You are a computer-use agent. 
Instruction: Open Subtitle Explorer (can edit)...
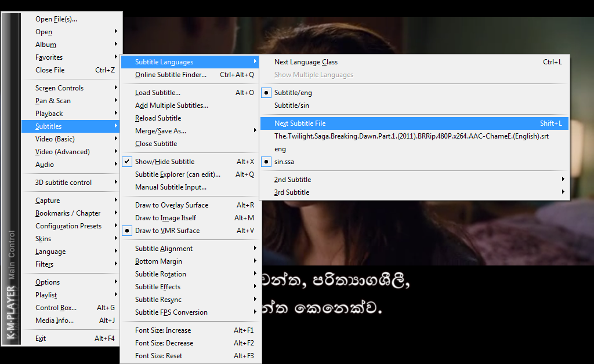[x=190, y=174]
